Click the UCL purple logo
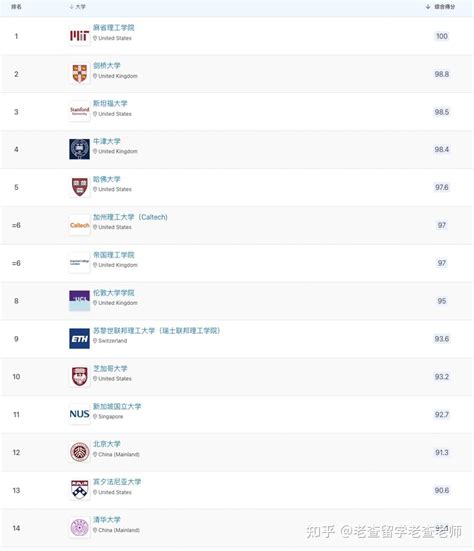This screenshot has width=474, height=551. 79,301
